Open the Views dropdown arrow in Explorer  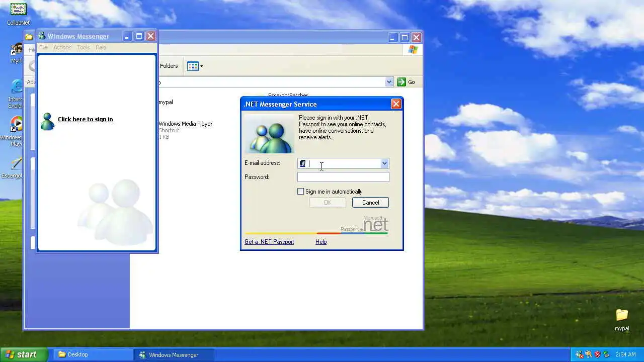201,66
